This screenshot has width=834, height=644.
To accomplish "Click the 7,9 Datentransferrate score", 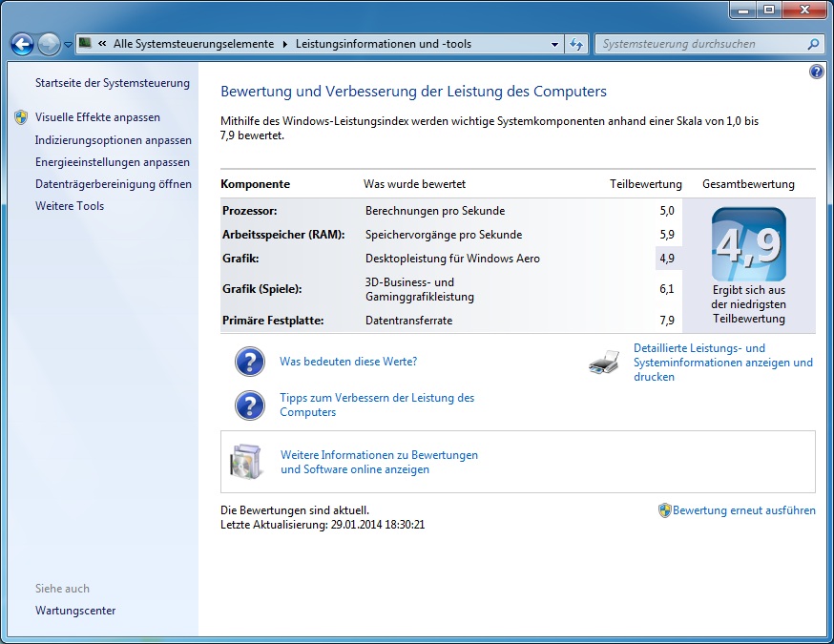I will (667, 321).
